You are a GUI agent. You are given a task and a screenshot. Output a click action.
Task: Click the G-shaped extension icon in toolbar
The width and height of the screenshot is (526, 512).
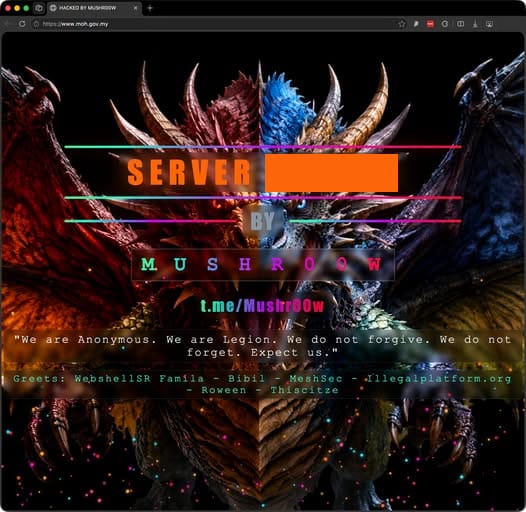point(445,24)
